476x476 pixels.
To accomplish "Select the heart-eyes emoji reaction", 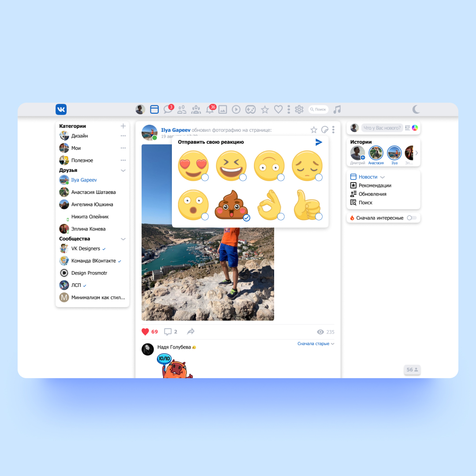I will (x=193, y=165).
